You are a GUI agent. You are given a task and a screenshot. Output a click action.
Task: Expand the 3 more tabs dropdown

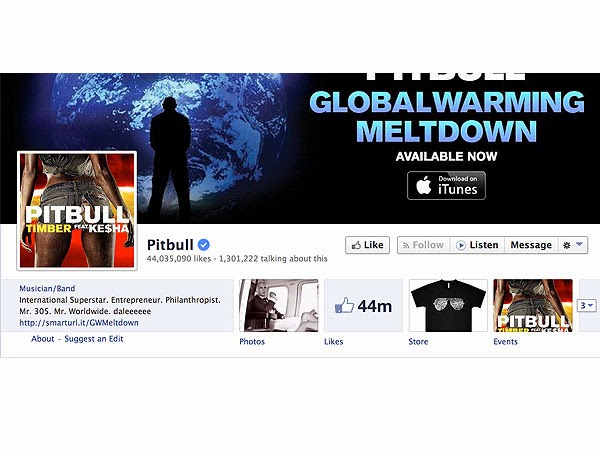pos(587,305)
